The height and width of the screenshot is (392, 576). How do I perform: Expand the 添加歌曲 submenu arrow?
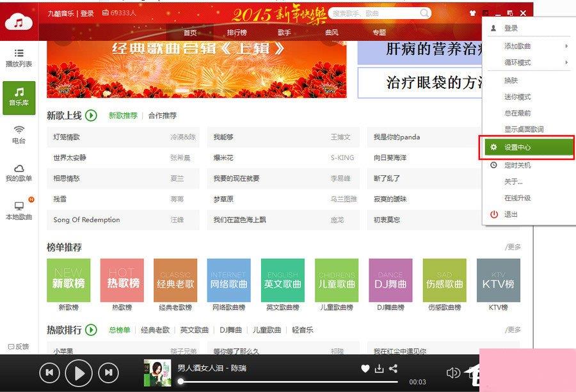coord(566,46)
